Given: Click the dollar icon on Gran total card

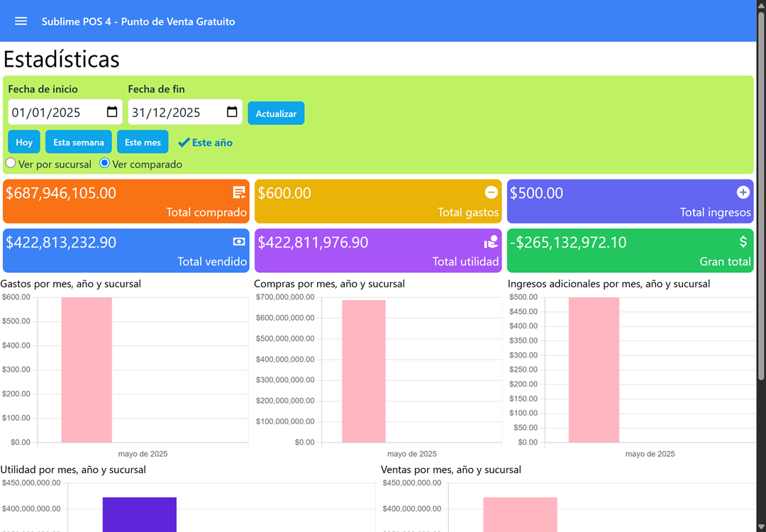Looking at the screenshot, I should click(743, 241).
